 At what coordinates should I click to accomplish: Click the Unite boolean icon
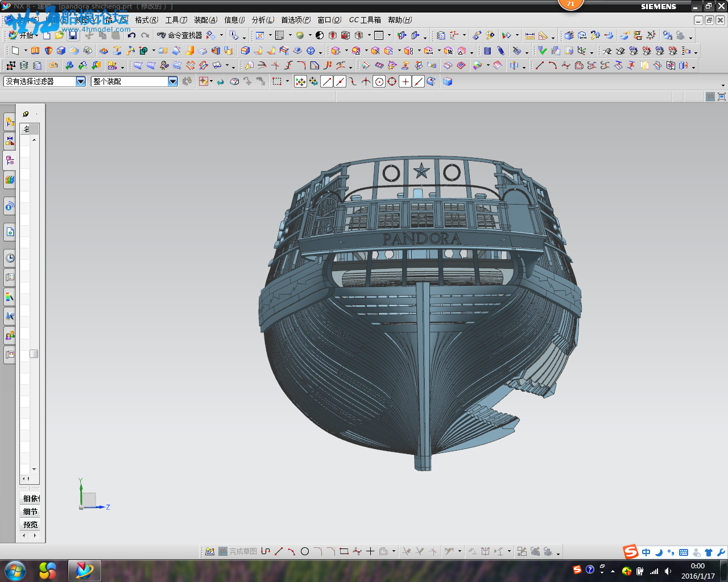(143, 51)
